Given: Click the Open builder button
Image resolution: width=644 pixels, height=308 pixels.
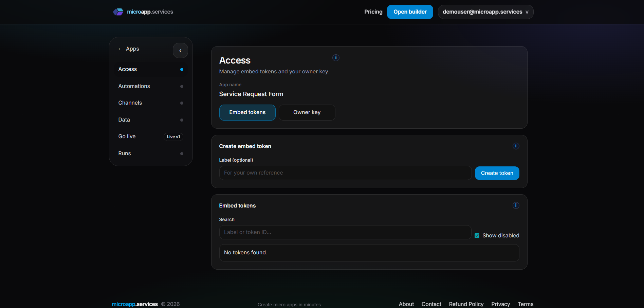Looking at the screenshot, I should pyautogui.click(x=410, y=12).
